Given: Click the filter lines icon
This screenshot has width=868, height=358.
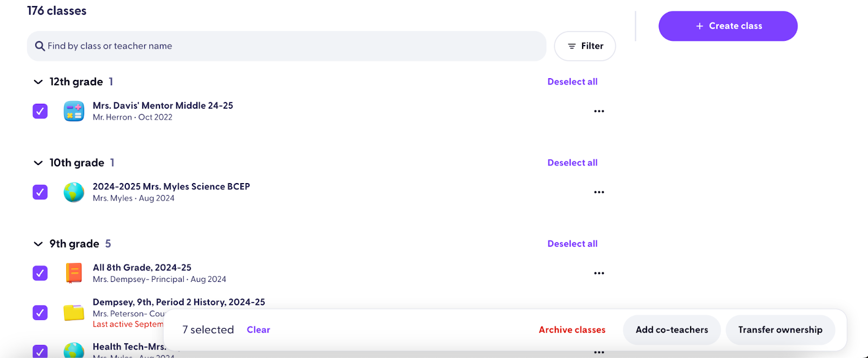Looking at the screenshot, I should pyautogui.click(x=572, y=46).
